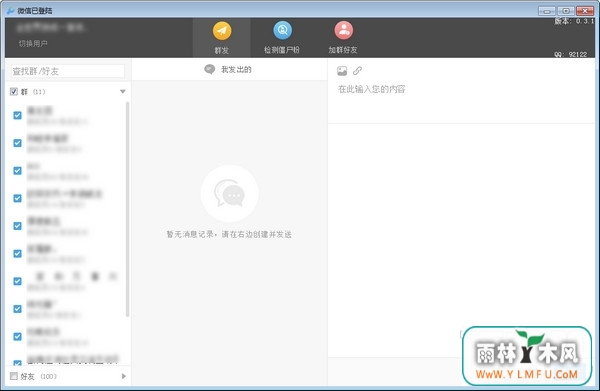Insert a link with the chain icon

tap(357, 70)
